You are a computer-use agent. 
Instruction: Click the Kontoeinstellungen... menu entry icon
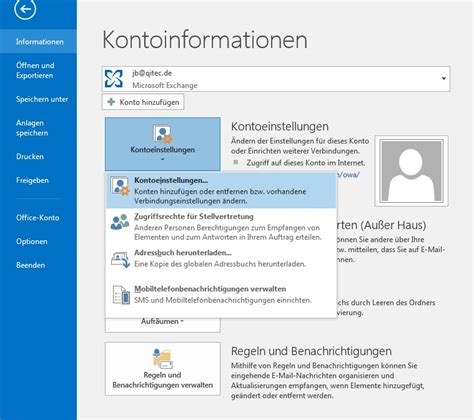[120, 186]
